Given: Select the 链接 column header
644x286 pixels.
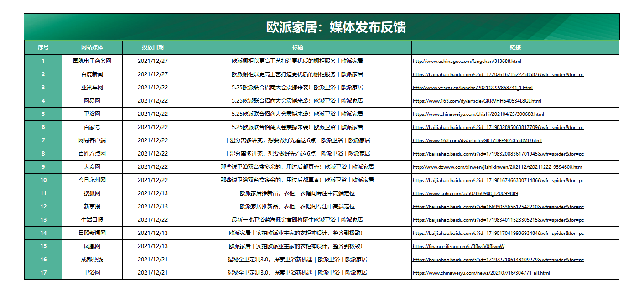Looking at the screenshot, I should click(515, 47).
